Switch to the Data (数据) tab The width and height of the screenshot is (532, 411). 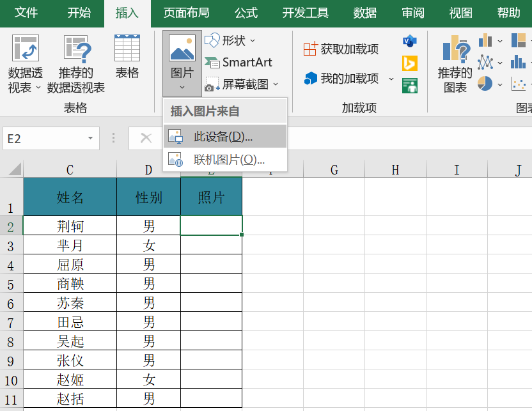tap(365, 13)
